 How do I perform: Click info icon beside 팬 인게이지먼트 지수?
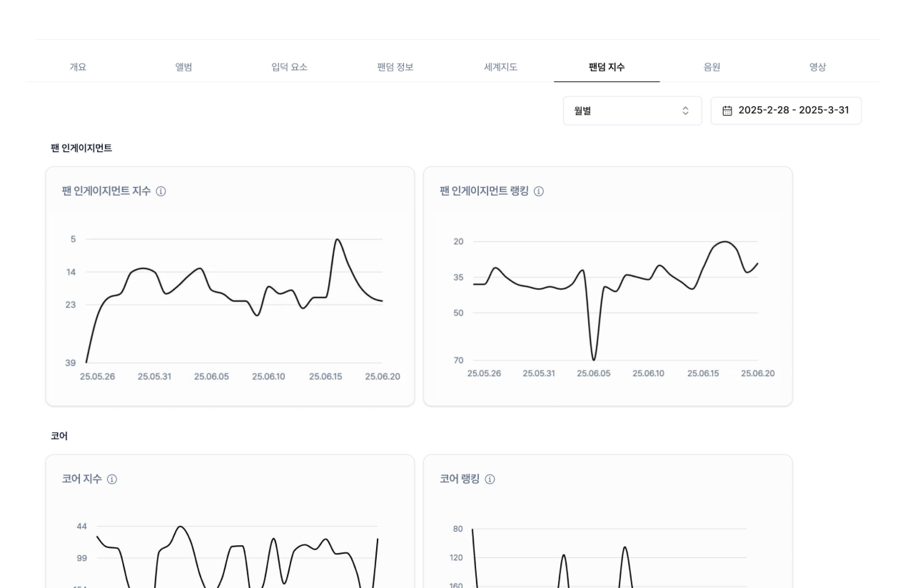(x=161, y=191)
